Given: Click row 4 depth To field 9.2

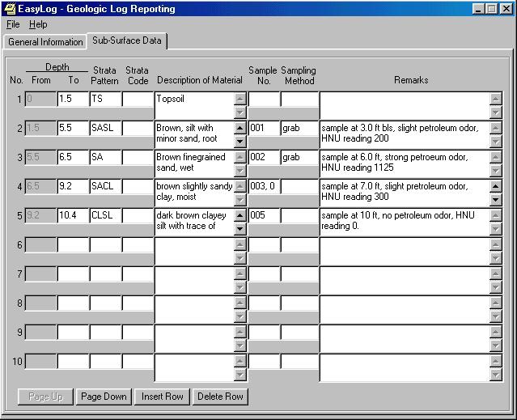Looking at the screenshot, I should pyautogui.click(x=73, y=186).
